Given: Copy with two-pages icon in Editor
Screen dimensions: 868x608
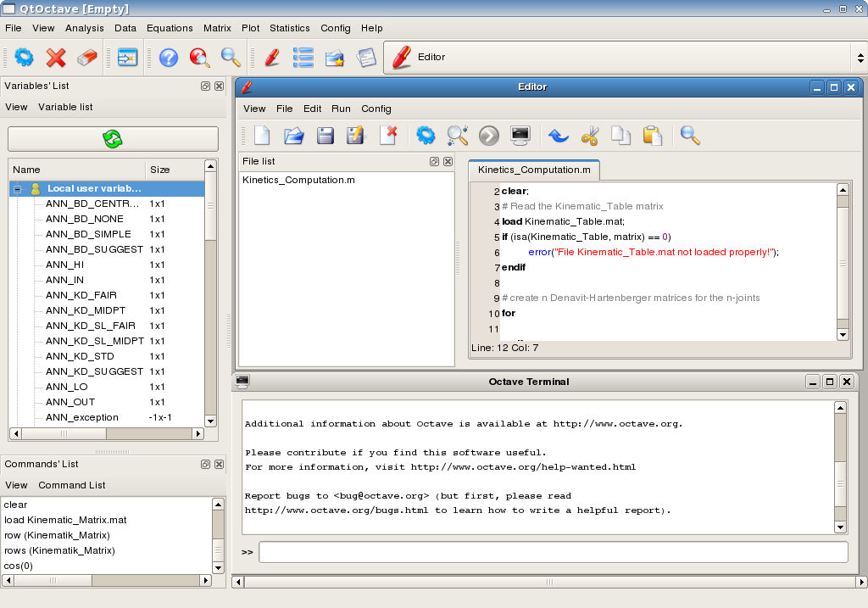Looking at the screenshot, I should 621,135.
